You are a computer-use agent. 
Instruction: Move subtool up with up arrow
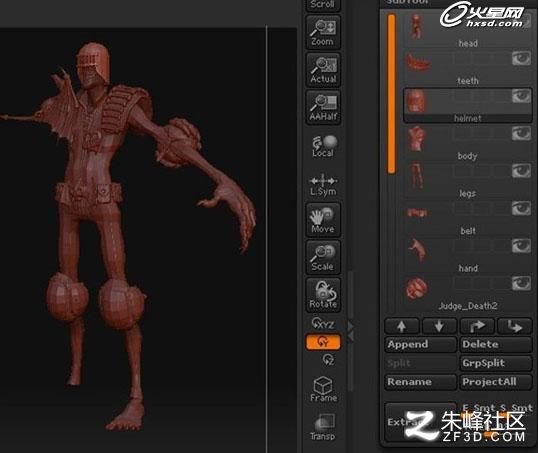(x=401, y=326)
